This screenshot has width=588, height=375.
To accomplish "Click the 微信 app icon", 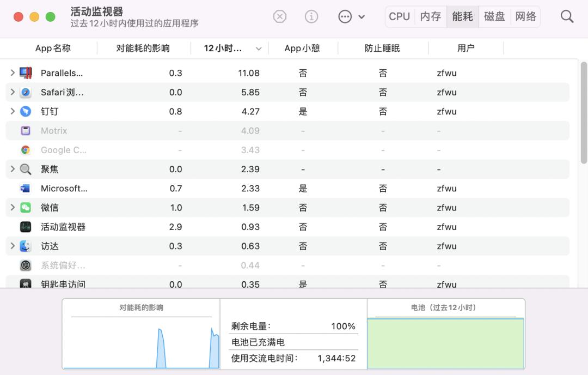I will [25, 208].
